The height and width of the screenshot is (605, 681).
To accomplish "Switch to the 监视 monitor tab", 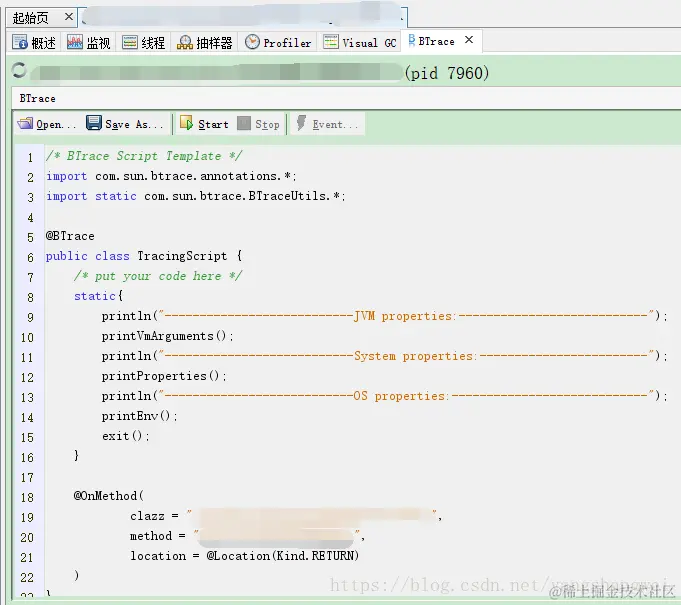I will pos(89,43).
